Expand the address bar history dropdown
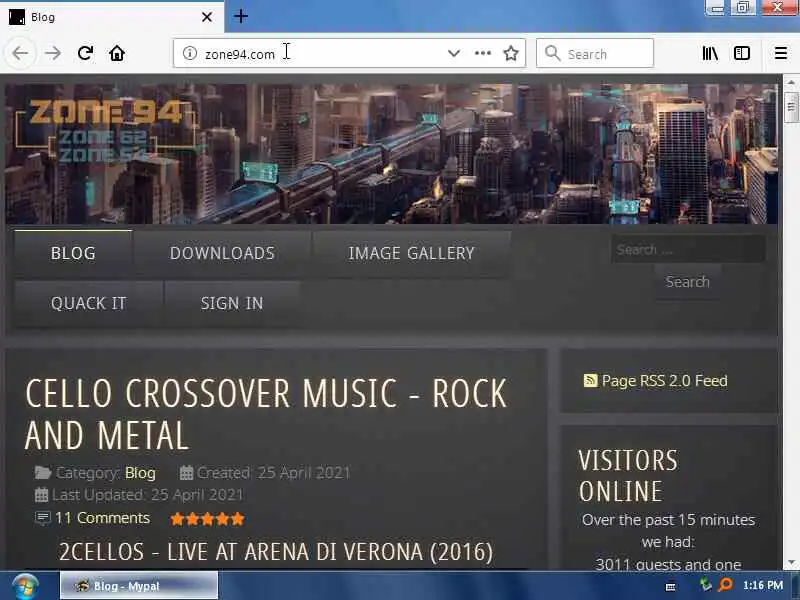The image size is (800, 600). click(x=454, y=53)
